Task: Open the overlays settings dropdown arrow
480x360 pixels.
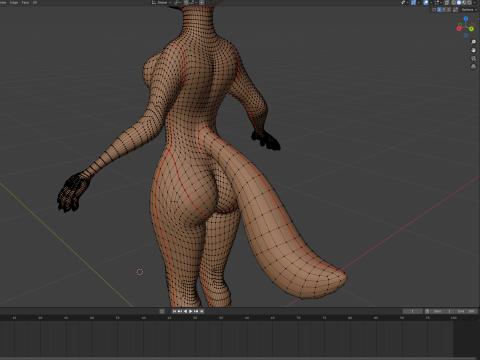Action: click(x=431, y=2)
